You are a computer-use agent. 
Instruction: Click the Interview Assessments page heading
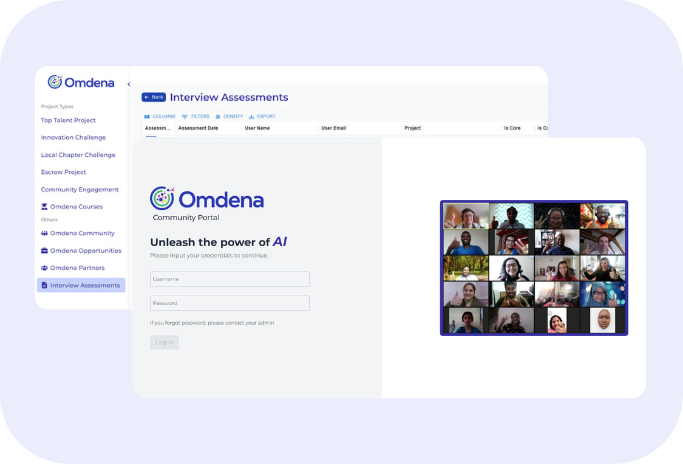[229, 97]
